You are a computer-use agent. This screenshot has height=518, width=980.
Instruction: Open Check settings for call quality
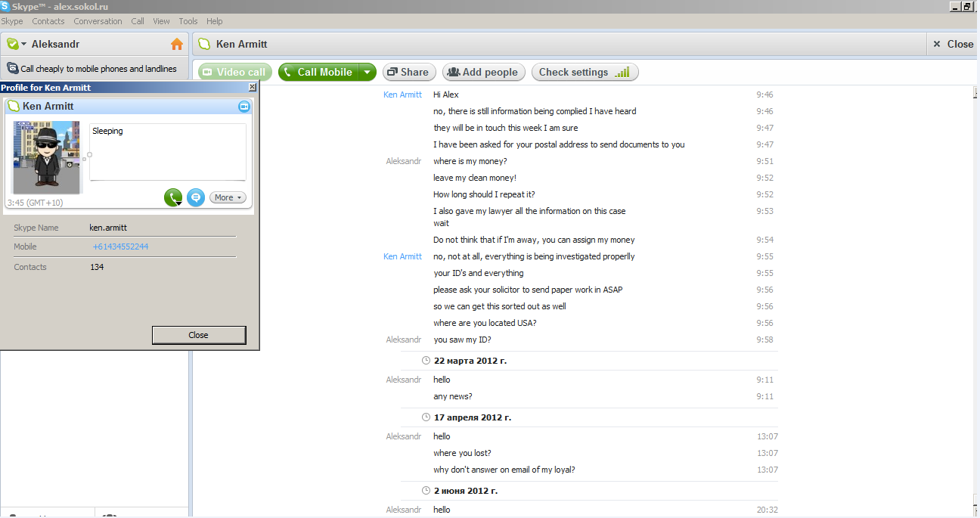585,72
